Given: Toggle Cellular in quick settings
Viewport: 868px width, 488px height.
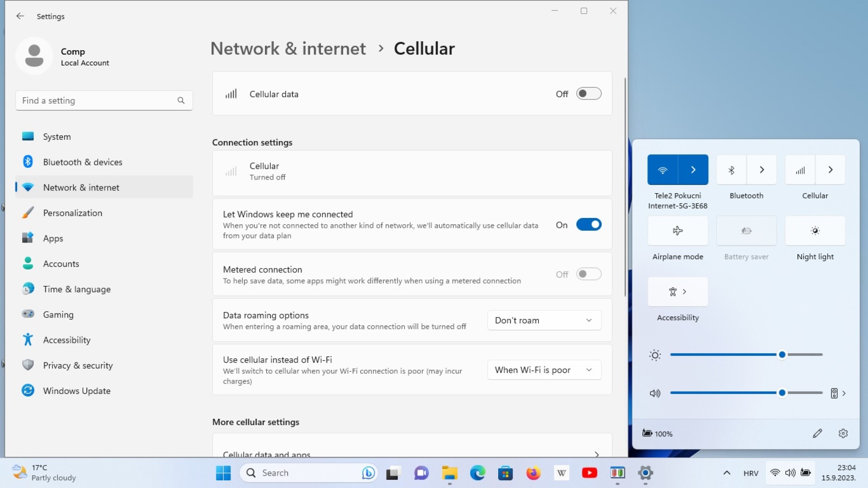Looking at the screenshot, I should click(800, 170).
